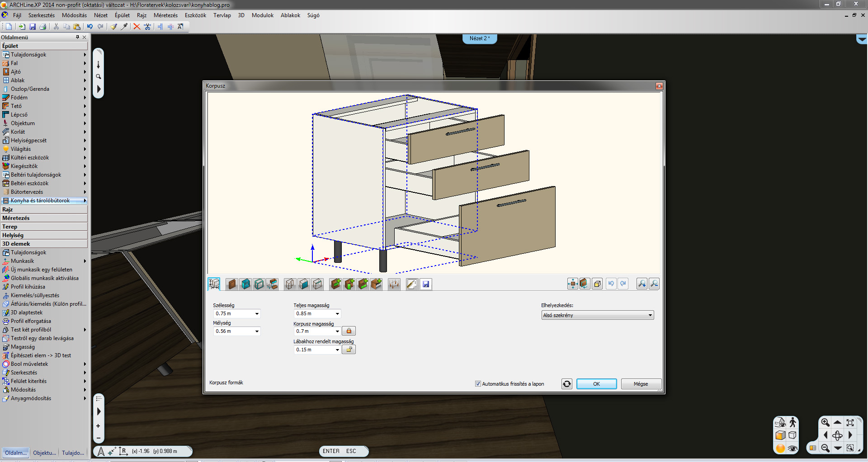
Task: Uncheck Automatikus frissítés a lapon checkbox
Action: click(478, 384)
